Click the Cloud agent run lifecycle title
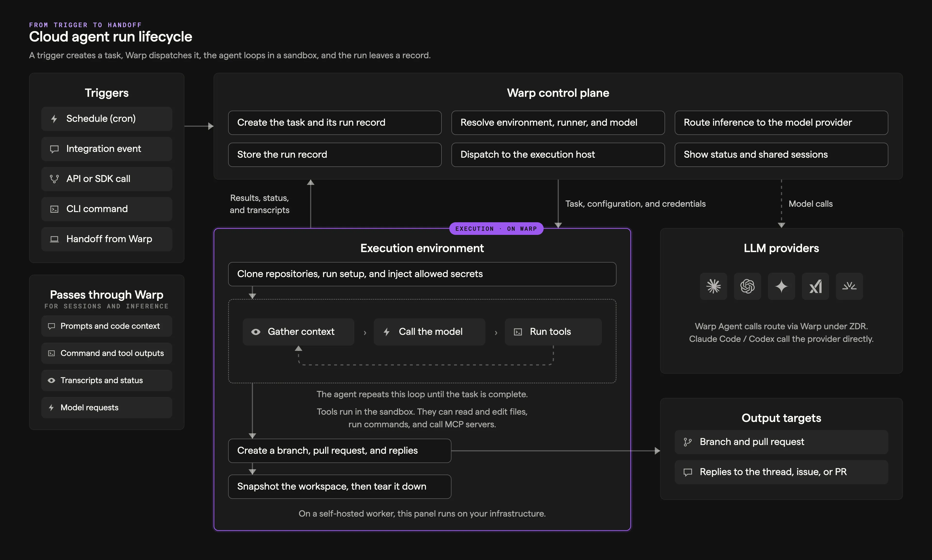This screenshot has width=932, height=560. (x=111, y=37)
